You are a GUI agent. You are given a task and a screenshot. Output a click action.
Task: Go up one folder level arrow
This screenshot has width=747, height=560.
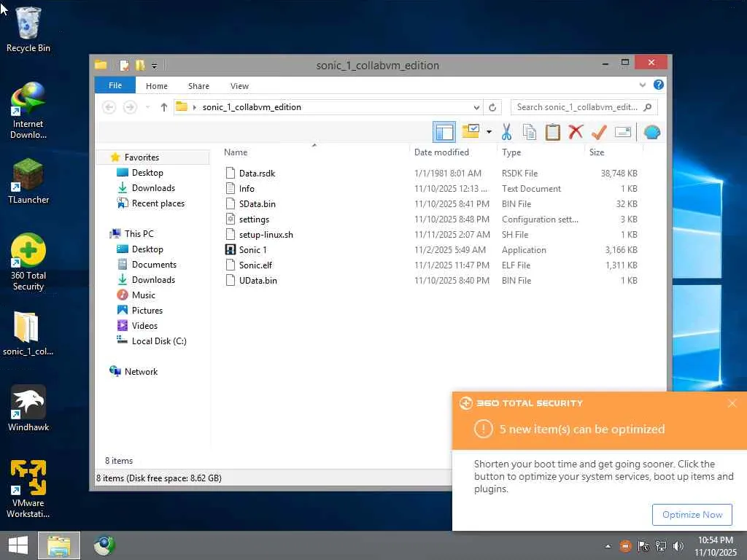[x=164, y=107]
